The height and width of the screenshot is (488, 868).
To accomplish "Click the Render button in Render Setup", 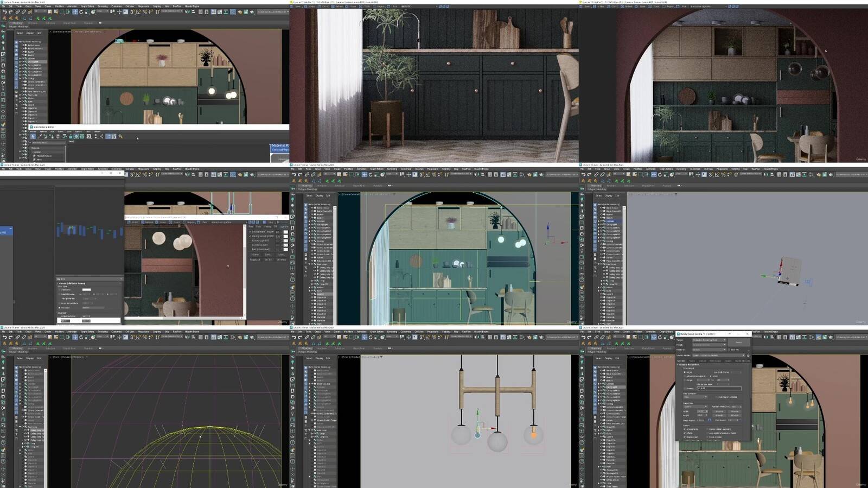I will tap(739, 343).
